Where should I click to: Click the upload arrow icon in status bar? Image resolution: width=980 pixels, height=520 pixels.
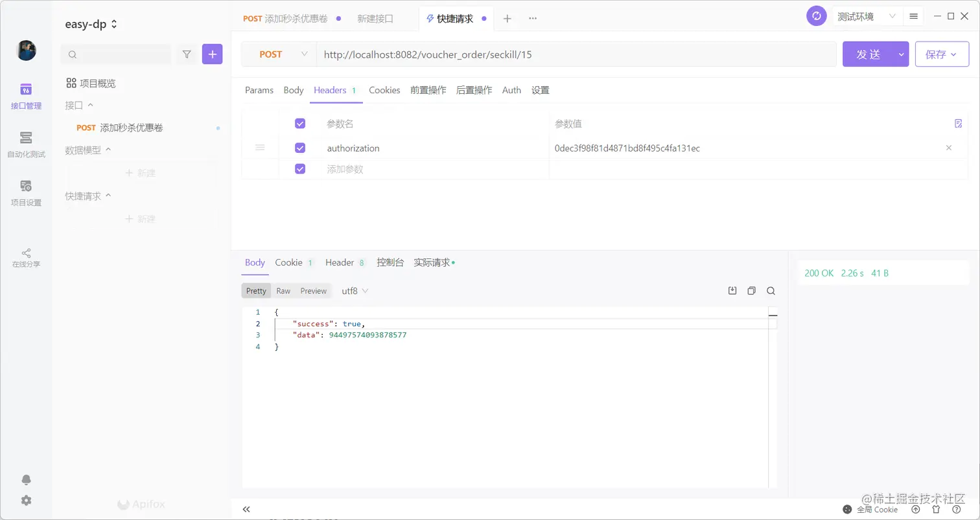916,510
